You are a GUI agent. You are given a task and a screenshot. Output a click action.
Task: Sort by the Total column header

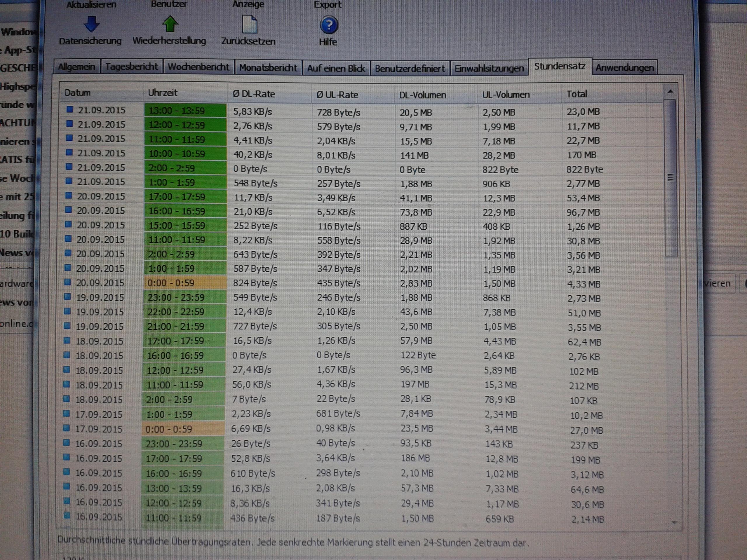(577, 94)
